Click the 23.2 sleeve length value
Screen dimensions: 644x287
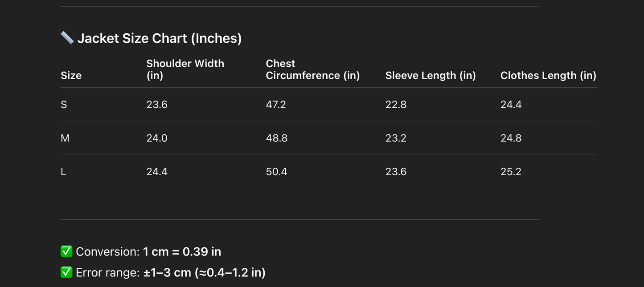pos(396,138)
